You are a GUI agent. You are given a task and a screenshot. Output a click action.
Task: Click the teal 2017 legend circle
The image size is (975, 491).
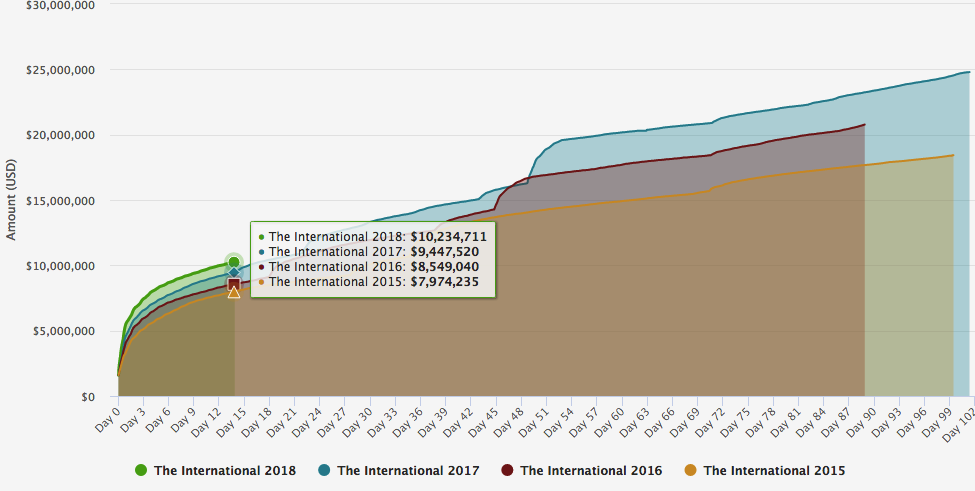(x=324, y=470)
